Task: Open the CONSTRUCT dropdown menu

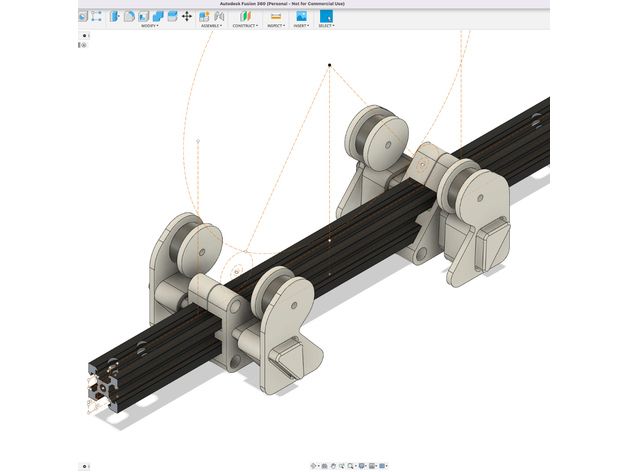Action: coord(246,27)
